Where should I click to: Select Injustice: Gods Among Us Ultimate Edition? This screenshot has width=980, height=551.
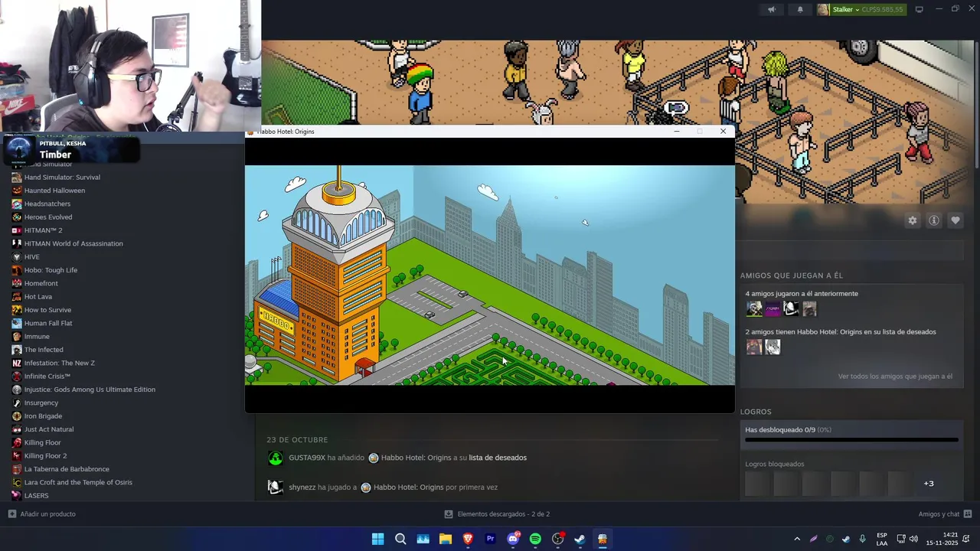click(x=90, y=390)
